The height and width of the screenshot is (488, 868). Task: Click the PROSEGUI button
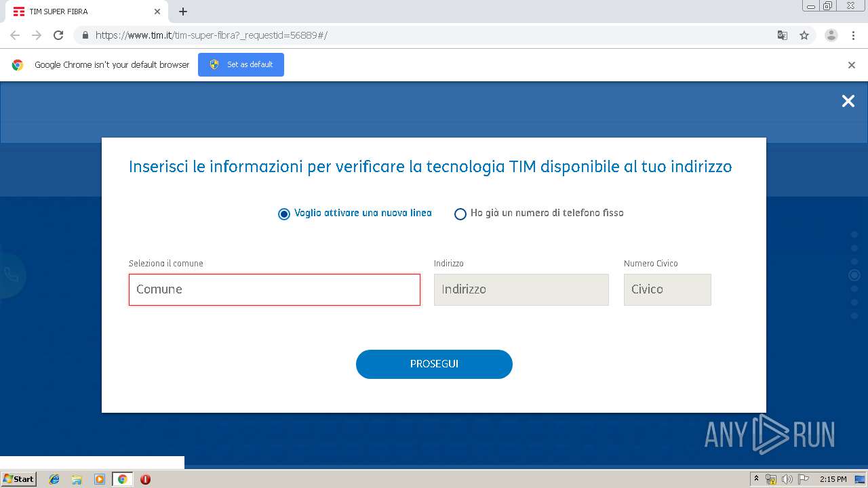[434, 364]
